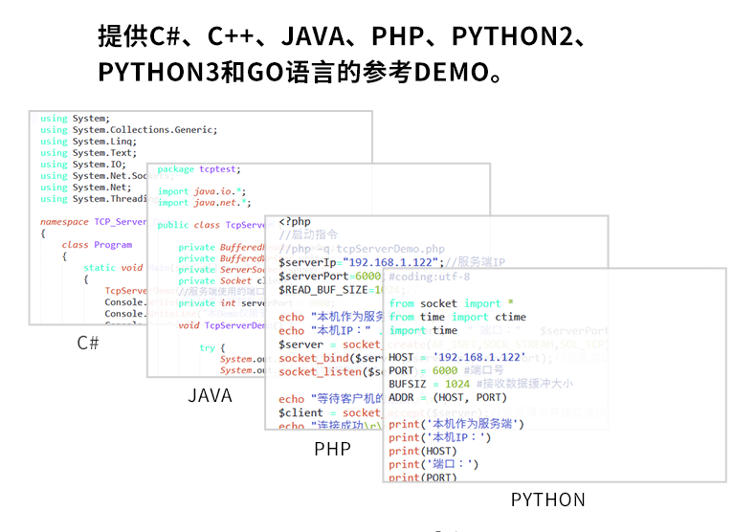Click the 'PYTHON' caption label
This screenshot has height=532, width=756.
tap(547, 499)
